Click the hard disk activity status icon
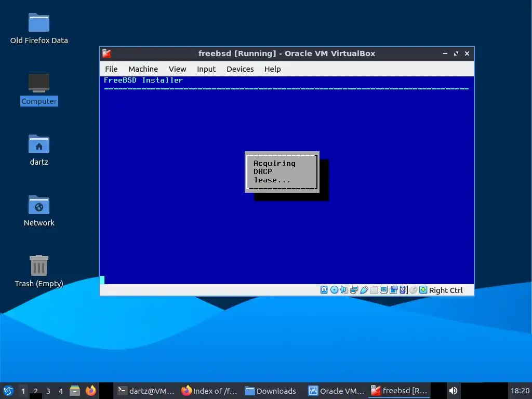Screen dimensions: 532x399 [x=324, y=290]
